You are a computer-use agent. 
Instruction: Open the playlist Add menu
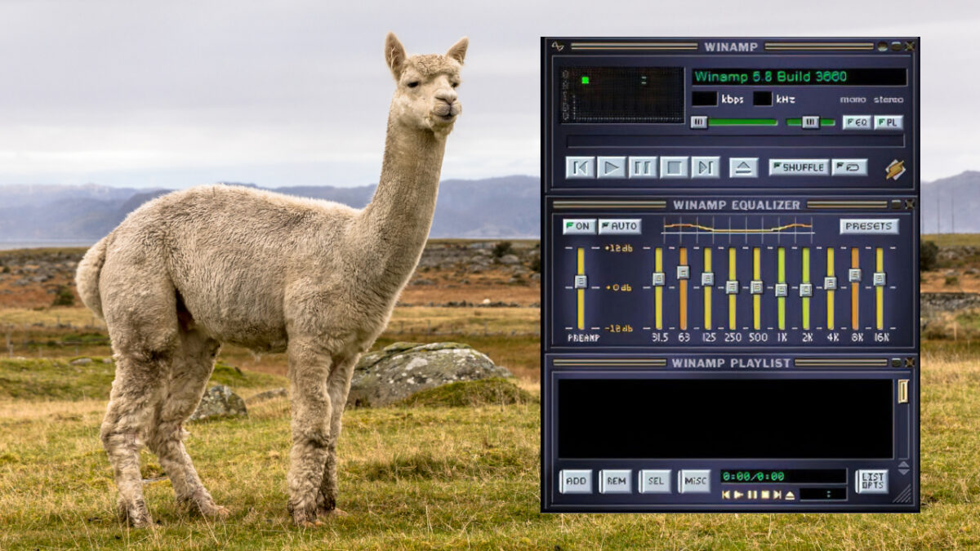[576, 481]
